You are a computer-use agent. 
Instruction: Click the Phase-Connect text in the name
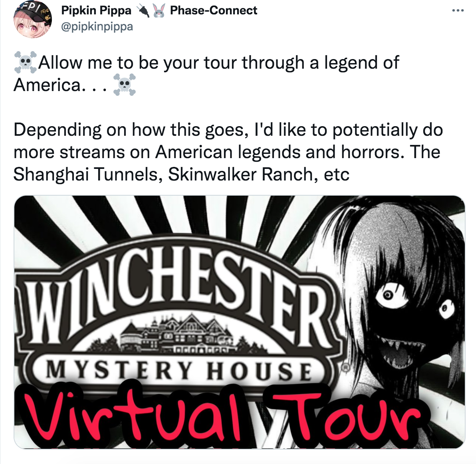pos(213,11)
